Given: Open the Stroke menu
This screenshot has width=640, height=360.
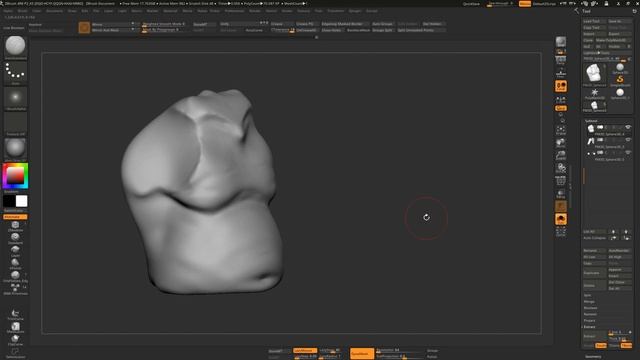Looking at the screenshot, I should pyautogui.click(x=287, y=11).
